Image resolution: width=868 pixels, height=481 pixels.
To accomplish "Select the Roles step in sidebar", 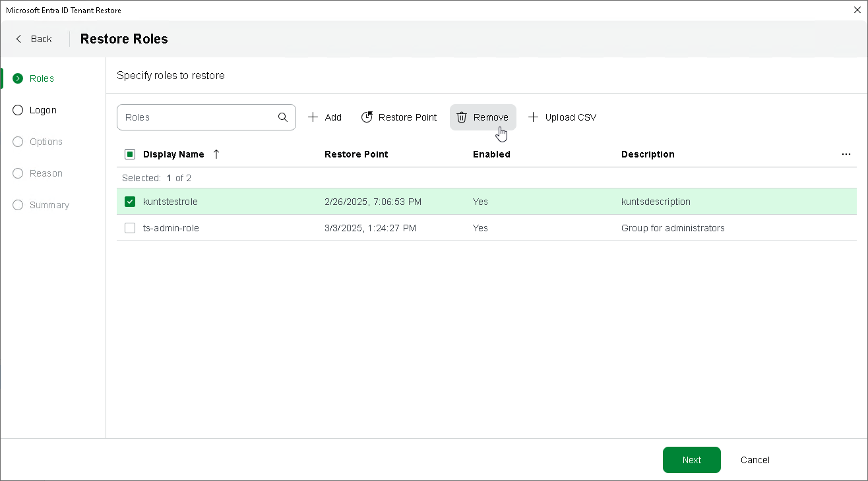I will pyautogui.click(x=42, y=78).
